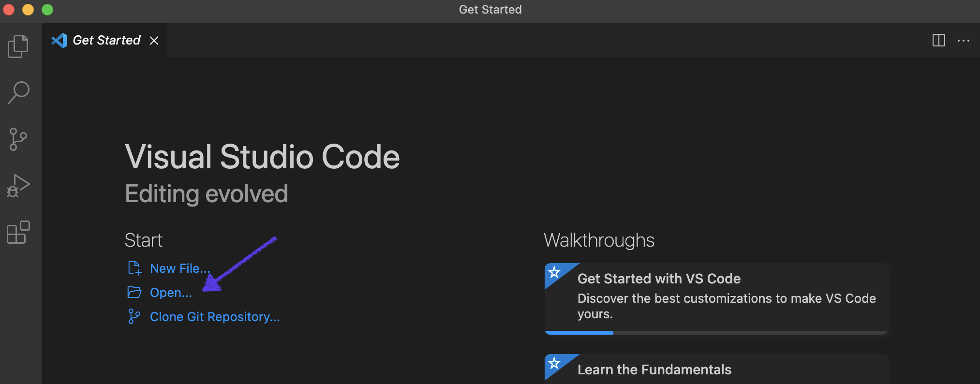Open Source Control view icon
980x384 pixels.
click(x=18, y=139)
